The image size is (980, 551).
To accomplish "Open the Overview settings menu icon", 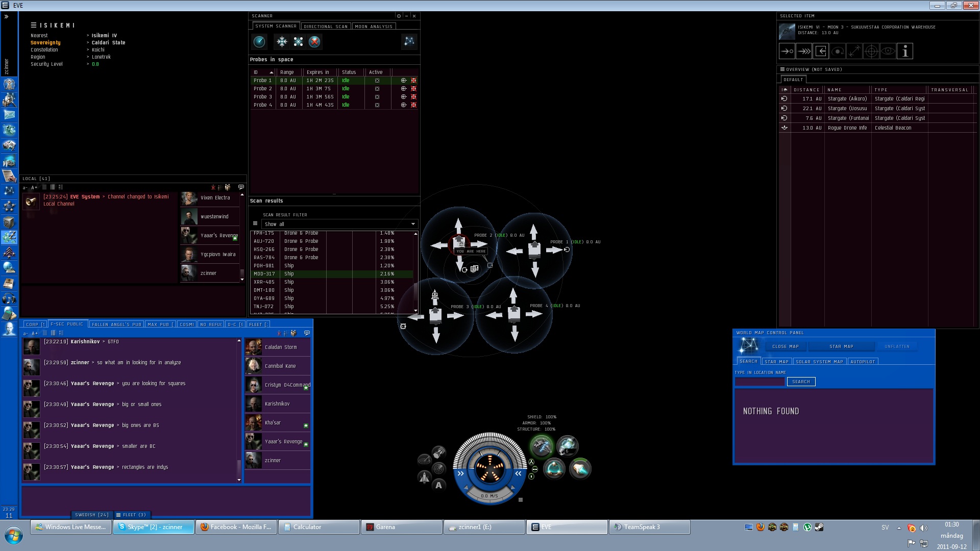I will pos(782,69).
